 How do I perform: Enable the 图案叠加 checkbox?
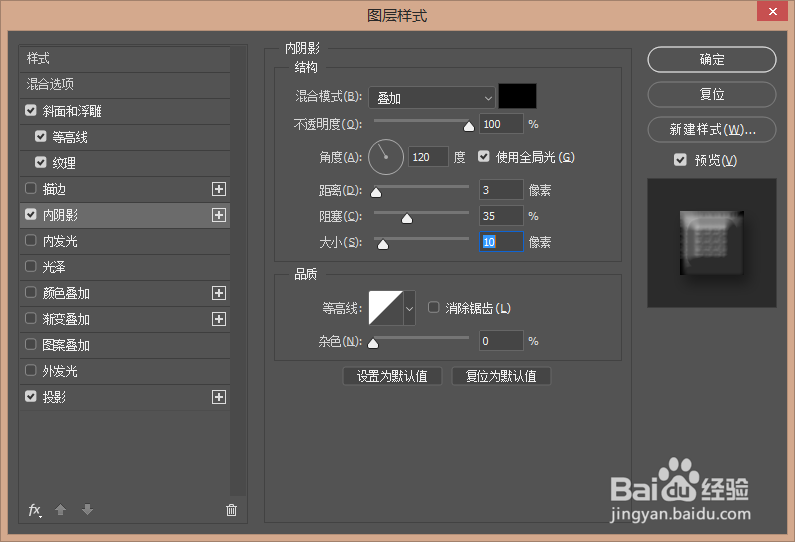[31, 345]
